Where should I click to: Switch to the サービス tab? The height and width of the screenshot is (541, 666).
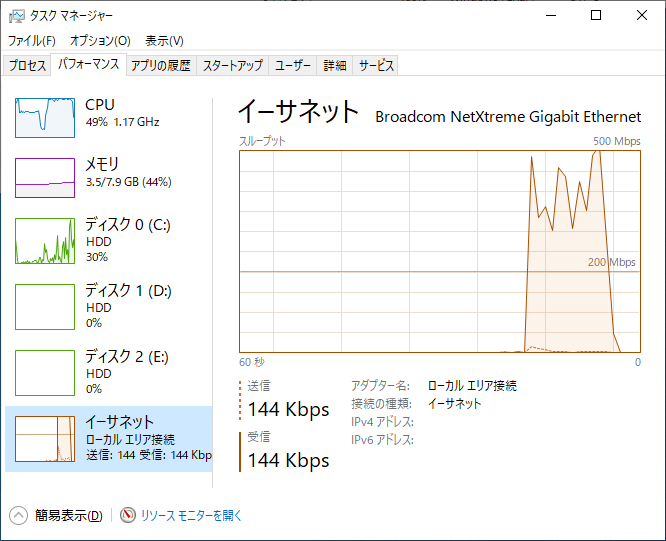click(376, 65)
